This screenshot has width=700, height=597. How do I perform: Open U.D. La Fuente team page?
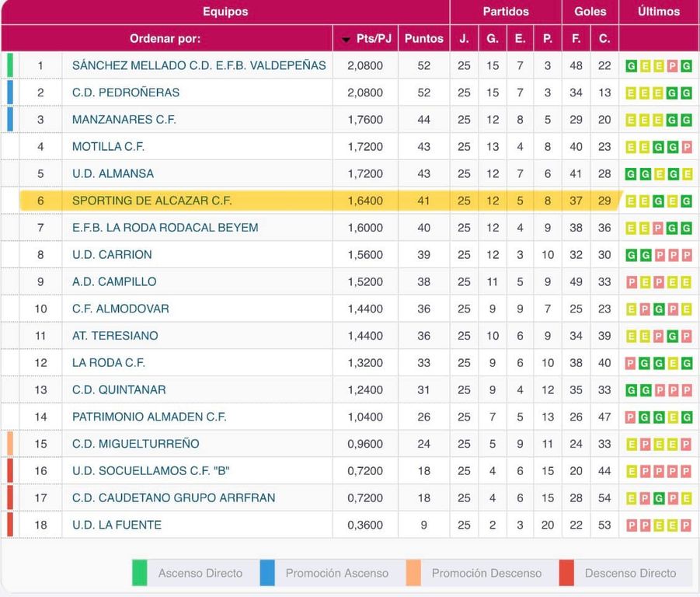pyautogui.click(x=117, y=525)
